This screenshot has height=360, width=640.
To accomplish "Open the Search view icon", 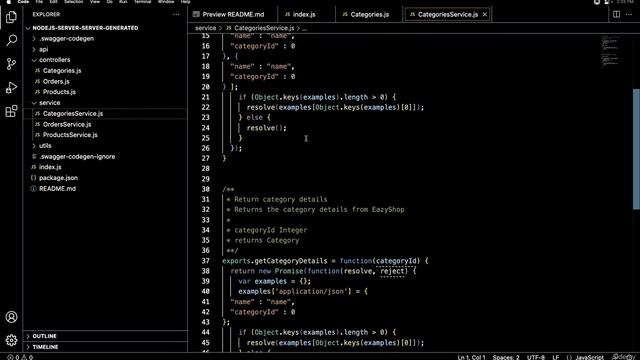I will point(11,40).
